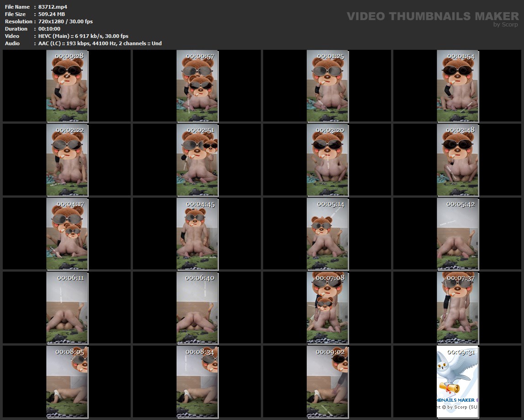Viewport: 524px width, 420px height.
Task: Click the owl logo thumbnail at 00:09:31
Action: (x=457, y=382)
